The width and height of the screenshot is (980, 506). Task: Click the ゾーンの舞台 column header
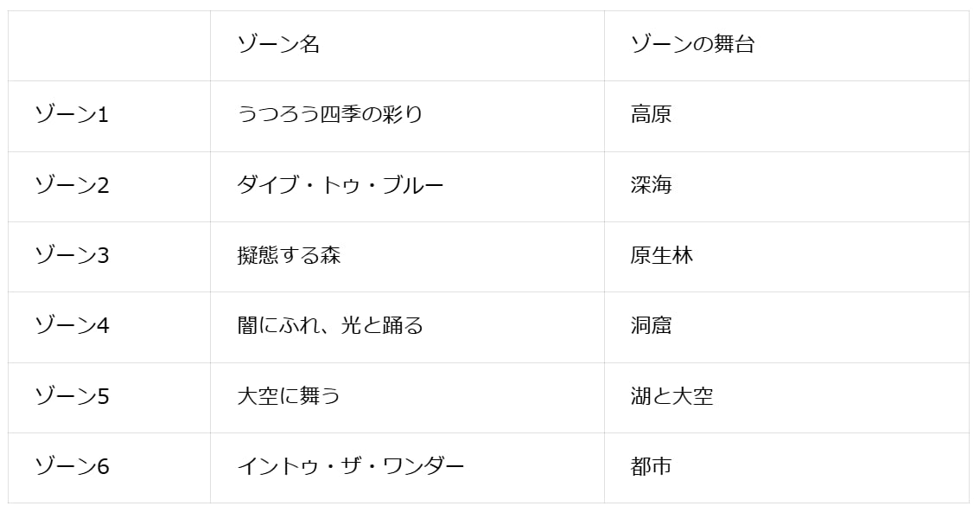tap(692, 45)
